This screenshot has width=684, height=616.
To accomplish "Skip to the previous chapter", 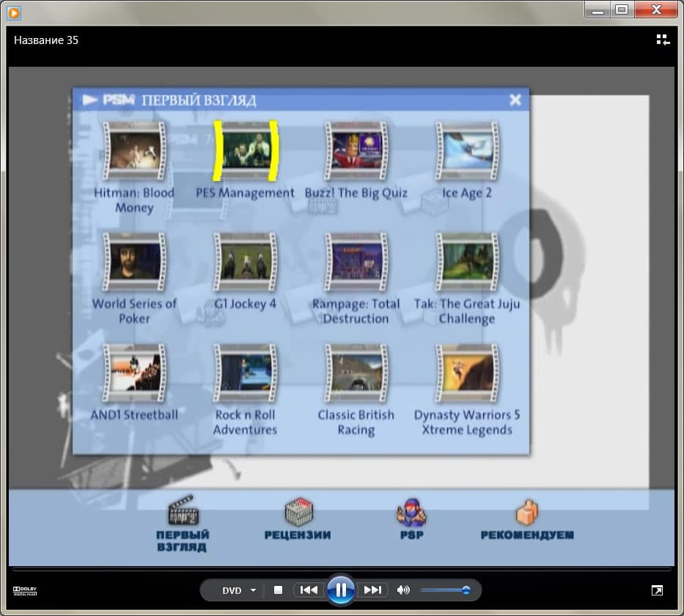I will [x=309, y=590].
